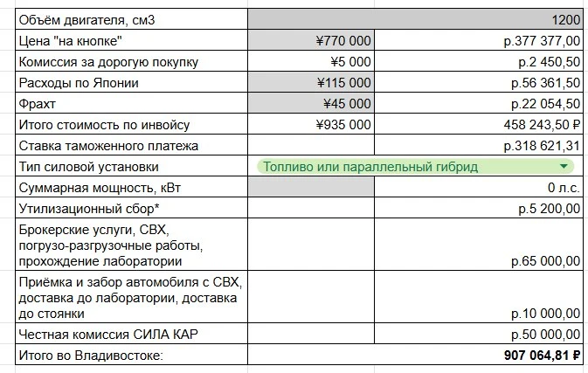
Task: Open the powertrain type dropdown arrow
Action: click(564, 166)
